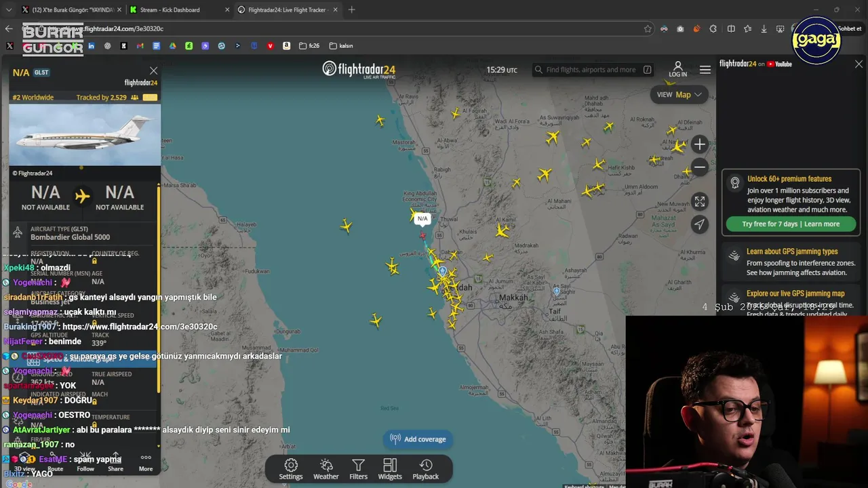868x488 pixels.
Task: Open the Google Drive bookmark
Action: coord(172,46)
